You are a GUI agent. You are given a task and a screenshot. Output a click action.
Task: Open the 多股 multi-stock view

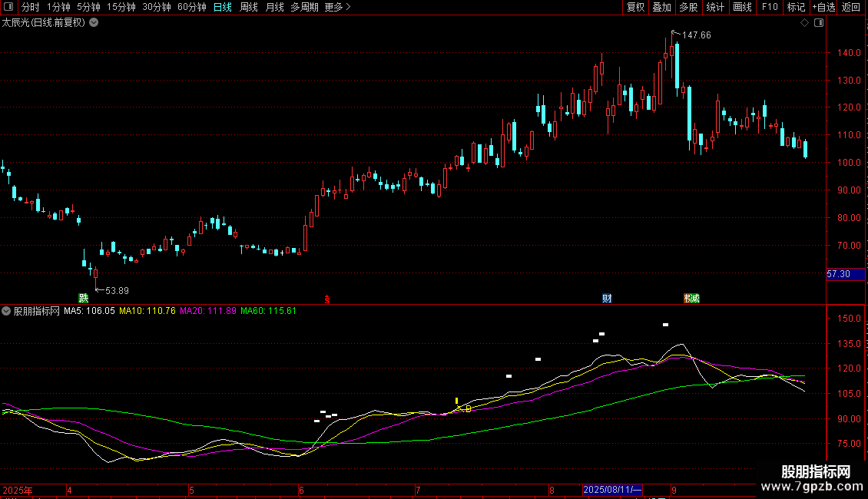click(688, 7)
